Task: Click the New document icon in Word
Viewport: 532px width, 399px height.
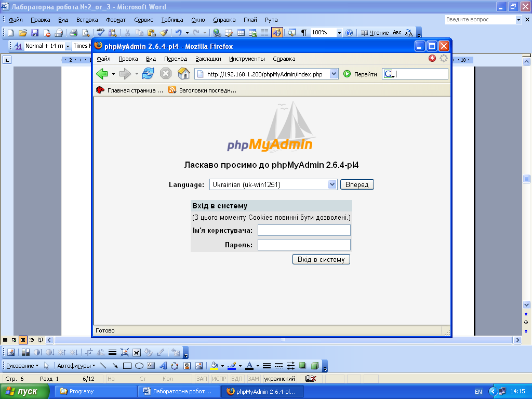Action: 10,33
